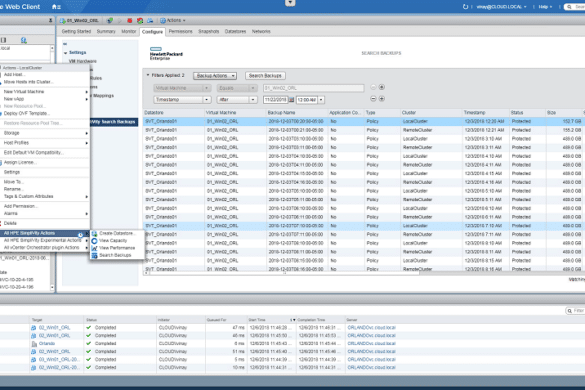Click the recent tasks filter magnifier
Viewport: 585px width, 390px height.
(570, 311)
